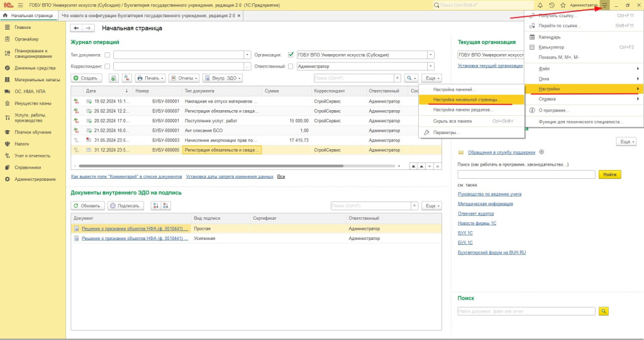The image size is (644, 340).
Task: Open the Внутр. ЭДО dropdown
Action: (223, 78)
